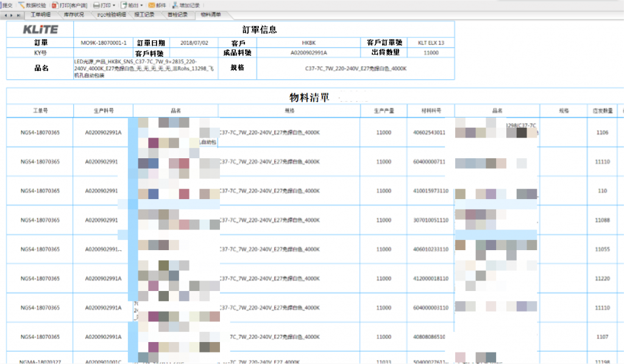The image size is (624, 364).
Task: Select issue quantity 11055
Action: click(x=602, y=250)
